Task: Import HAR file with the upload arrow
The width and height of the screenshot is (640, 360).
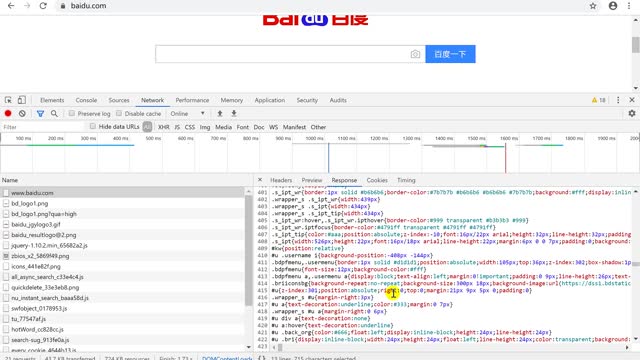Action: click(220, 113)
